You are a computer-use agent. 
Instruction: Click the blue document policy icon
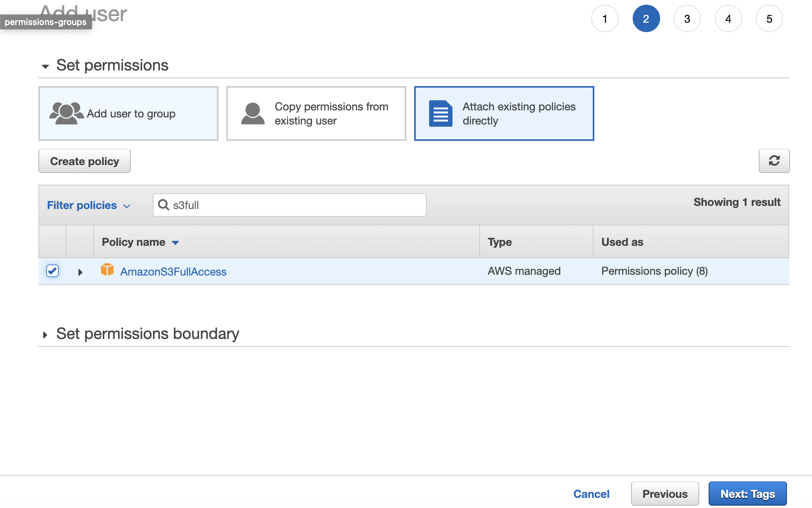[x=440, y=113]
